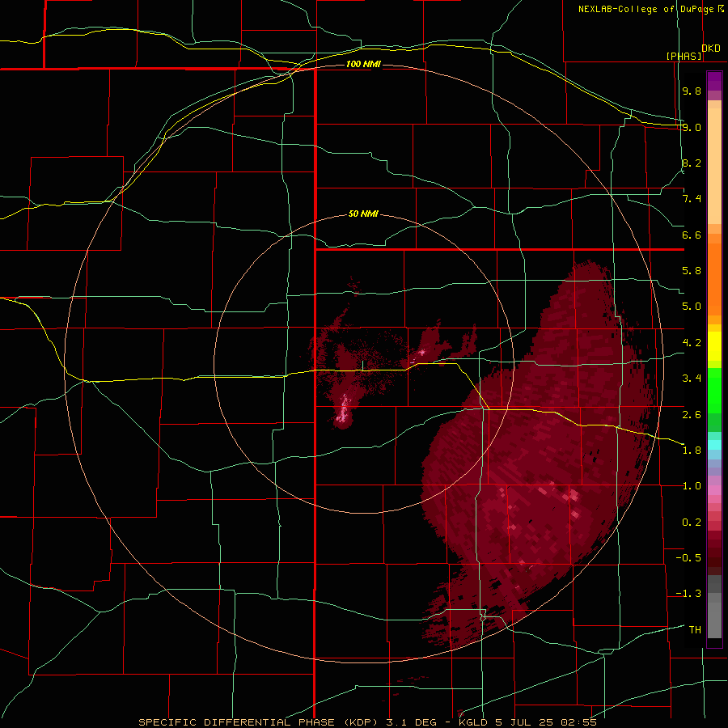Pick the cyan color bar segment
This screenshot has width=728, height=728.
tap(714, 445)
